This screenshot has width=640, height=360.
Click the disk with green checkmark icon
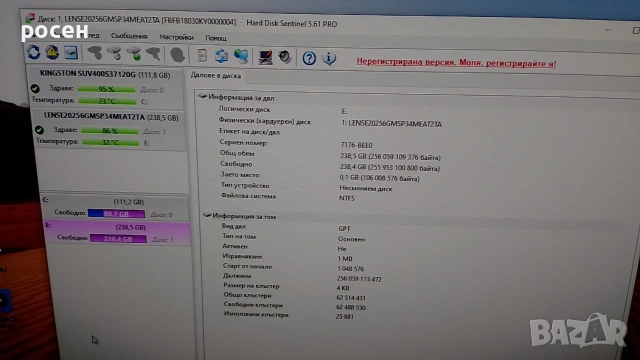tap(134, 54)
